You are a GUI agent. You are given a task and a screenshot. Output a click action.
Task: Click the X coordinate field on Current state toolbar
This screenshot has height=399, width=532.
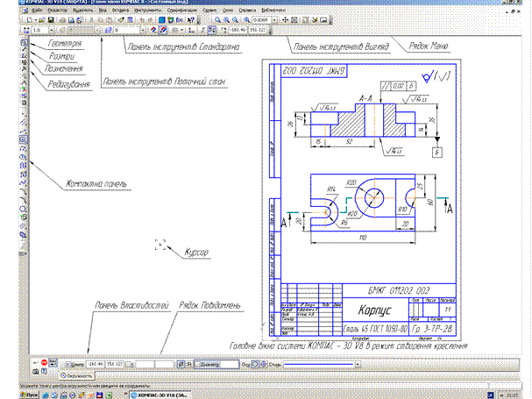[x=238, y=30]
